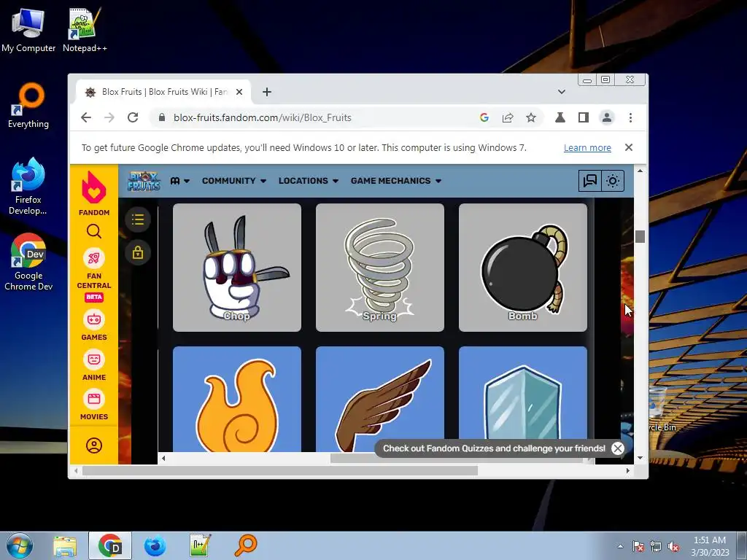
Task: Open the user profile icon in sidebar
Action: pyautogui.click(x=94, y=446)
